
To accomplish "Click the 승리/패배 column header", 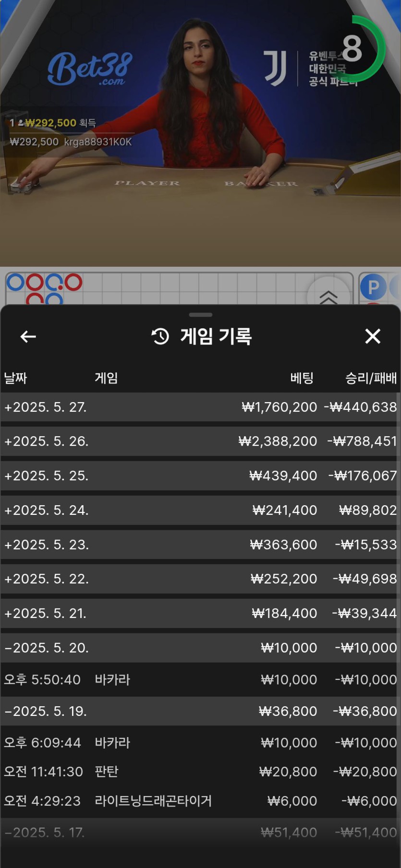I will click(371, 378).
